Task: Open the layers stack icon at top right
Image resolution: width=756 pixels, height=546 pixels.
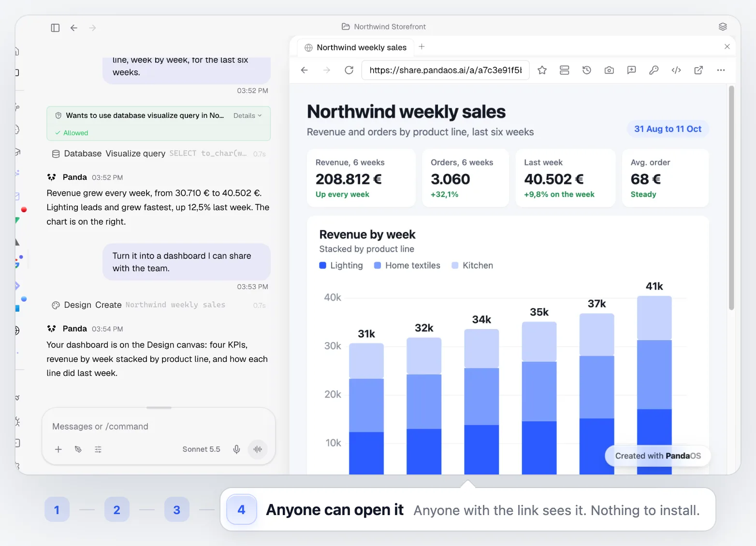Action: point(723,27)
